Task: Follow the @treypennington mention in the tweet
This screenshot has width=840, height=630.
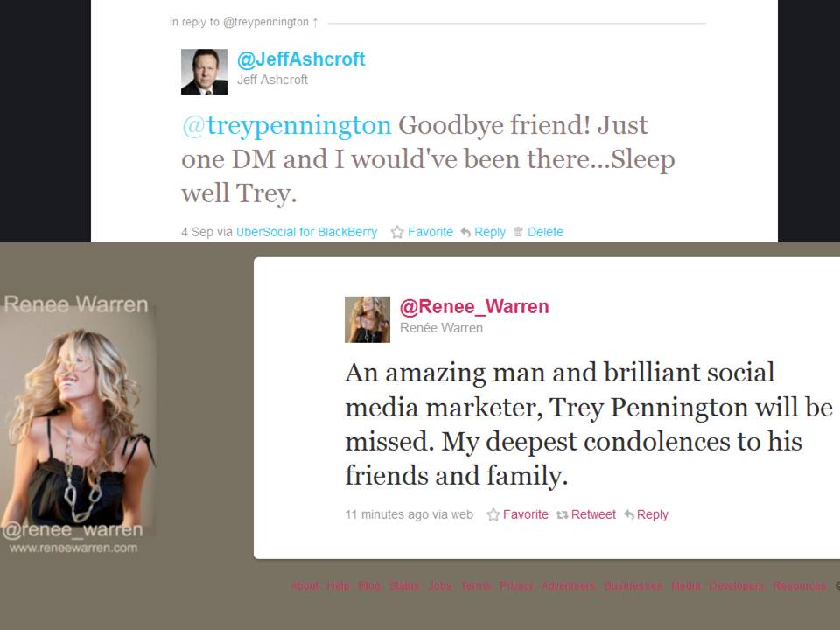Action: [287, 125]
